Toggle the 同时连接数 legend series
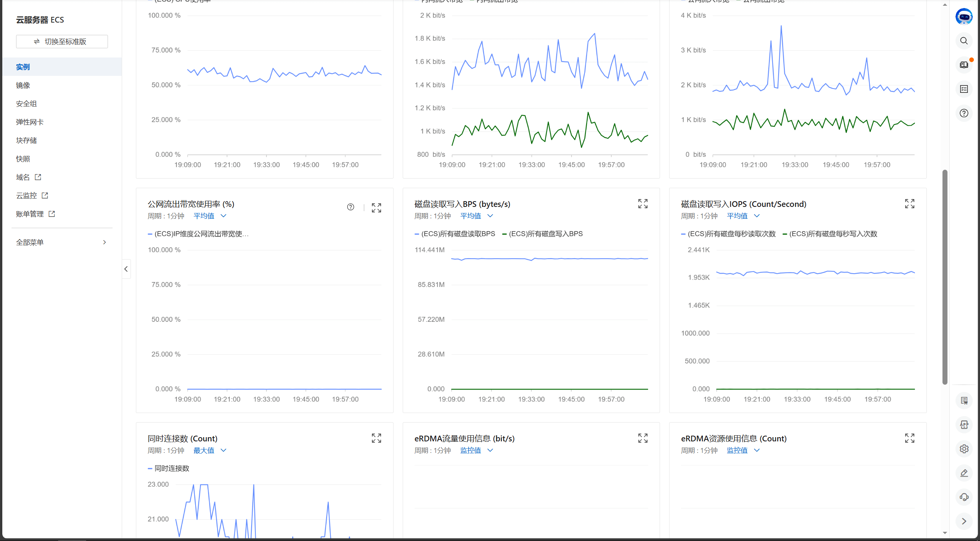The height and width of the screenshot is (541, 980). 171,469
